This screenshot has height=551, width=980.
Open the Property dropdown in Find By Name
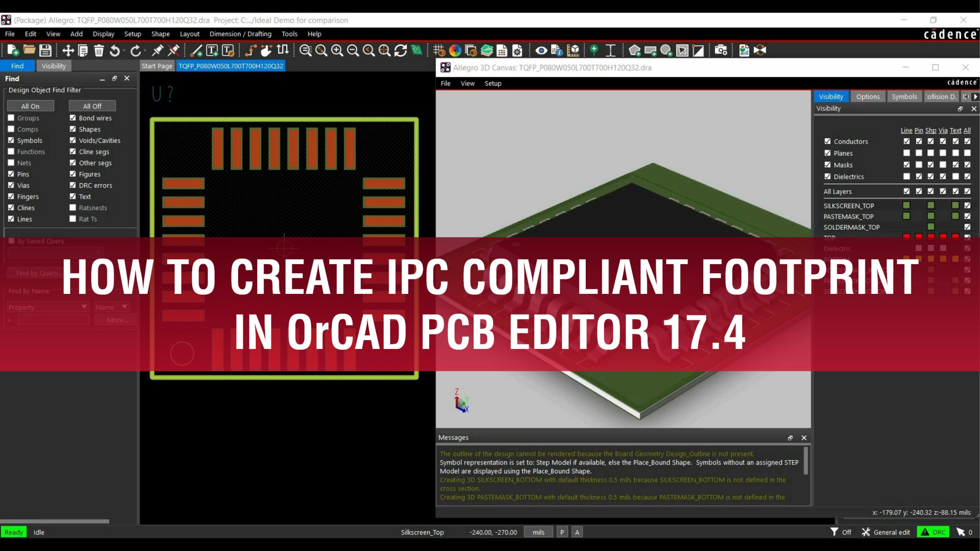tap(48, 307)
